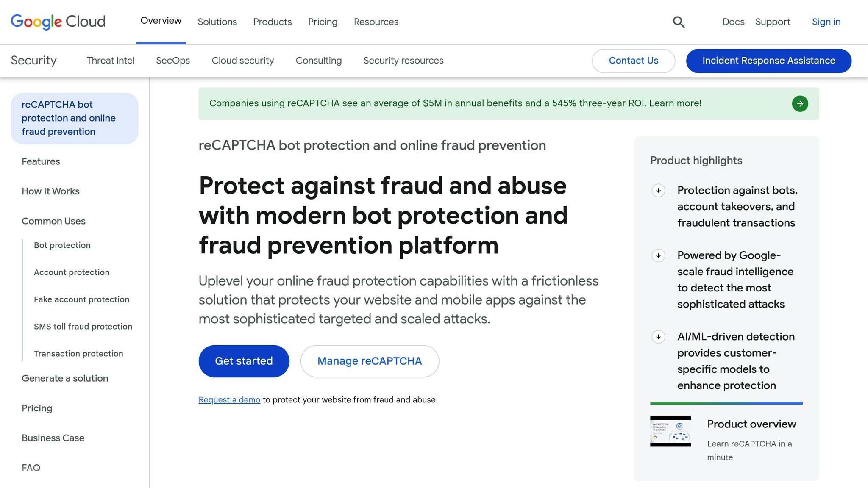Select the Overview tab
The image size is (868, 488).
click(161, 21)
